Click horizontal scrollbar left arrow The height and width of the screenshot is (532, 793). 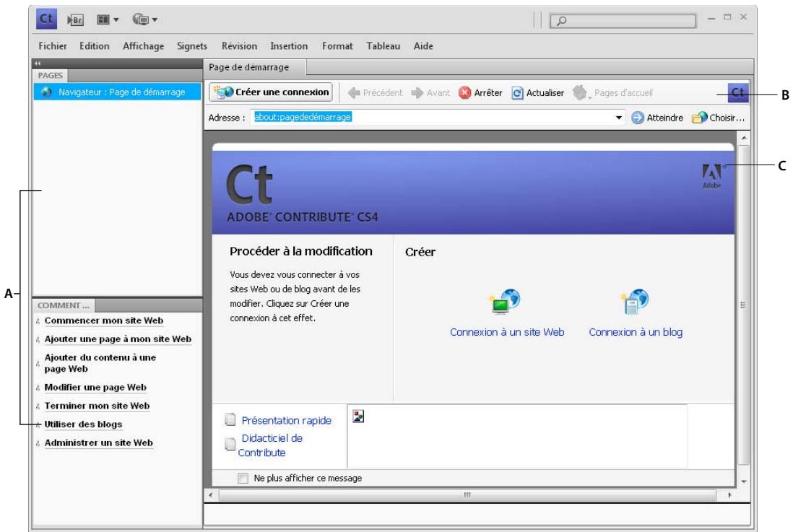click(x=210, y=495)
